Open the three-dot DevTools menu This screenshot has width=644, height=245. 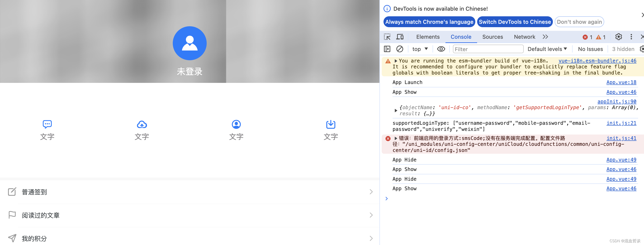pos(631,37)
